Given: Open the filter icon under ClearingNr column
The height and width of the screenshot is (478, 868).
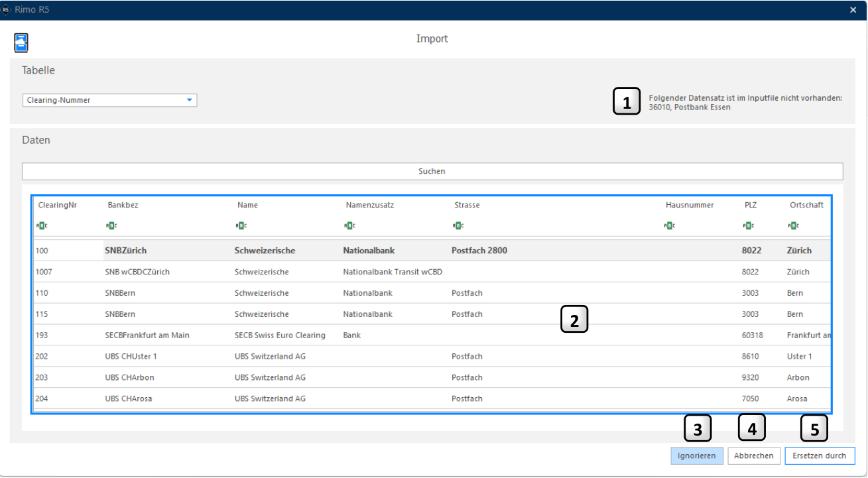Looking at the screenshot, I should [x=42, y=225].
